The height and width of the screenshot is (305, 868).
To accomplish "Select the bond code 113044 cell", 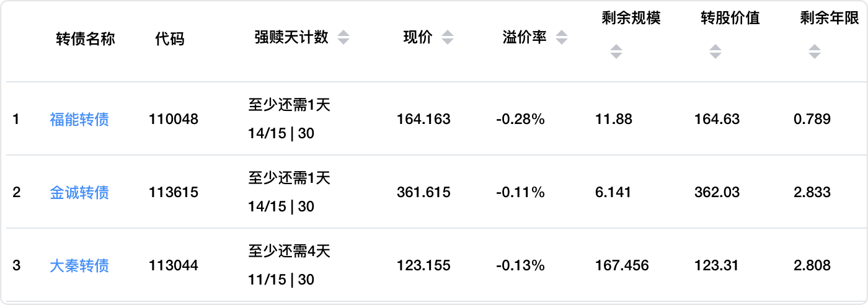I will point(174,266).
